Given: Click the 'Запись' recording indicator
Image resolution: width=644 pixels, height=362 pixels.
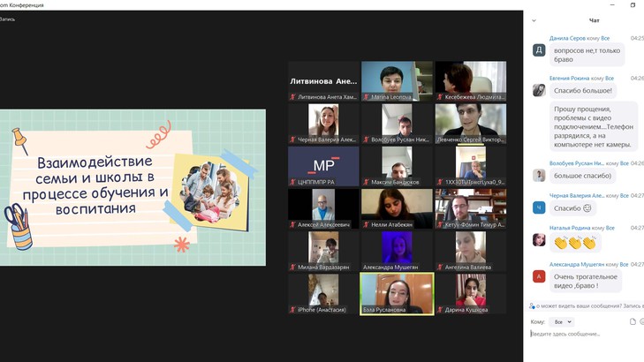Looking at the screenshot, I should tap(7, 19).
